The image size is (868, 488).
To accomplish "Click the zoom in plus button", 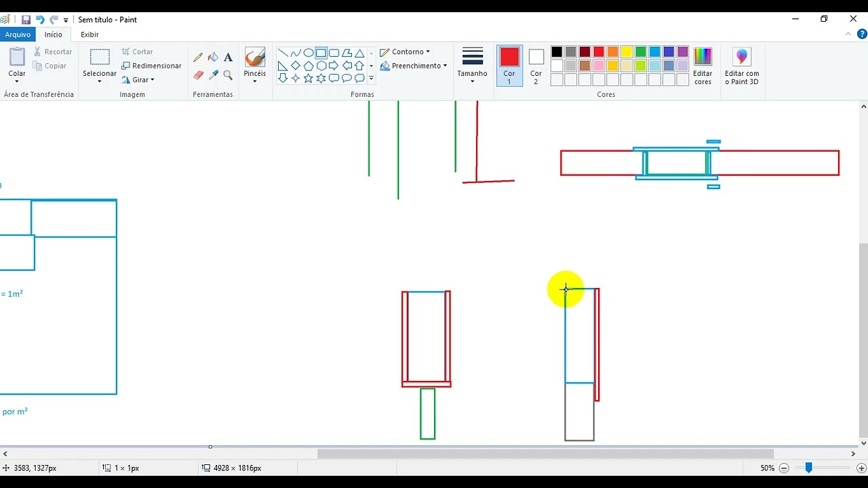I will [x=861, y=468].
